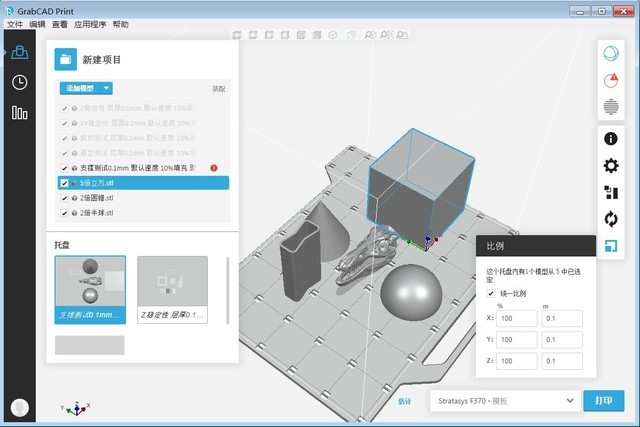The width and height of the screenshot is (640, 427).
Task: Click the zoom-to-tray magnifier icon
Action: coord(402,35)
